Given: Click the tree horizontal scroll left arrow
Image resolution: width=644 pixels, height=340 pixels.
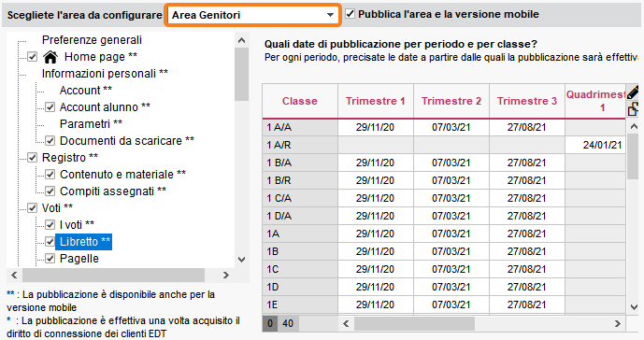Looking at the screenshot, I should pos(14,276).
